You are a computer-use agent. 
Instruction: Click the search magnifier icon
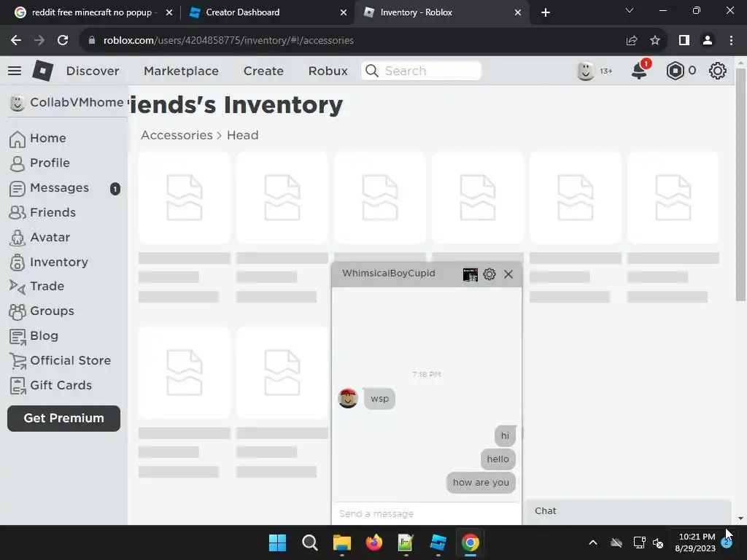372,71
